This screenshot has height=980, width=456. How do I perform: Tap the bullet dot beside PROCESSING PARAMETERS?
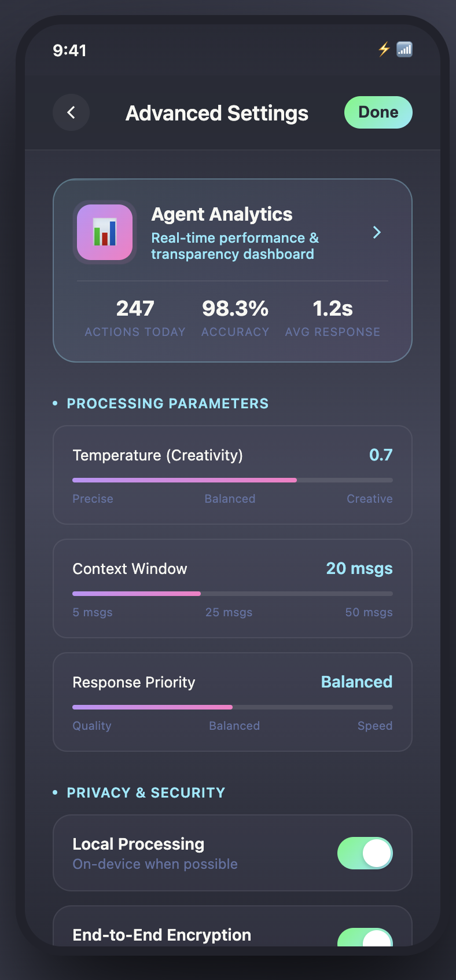(55, 403)
